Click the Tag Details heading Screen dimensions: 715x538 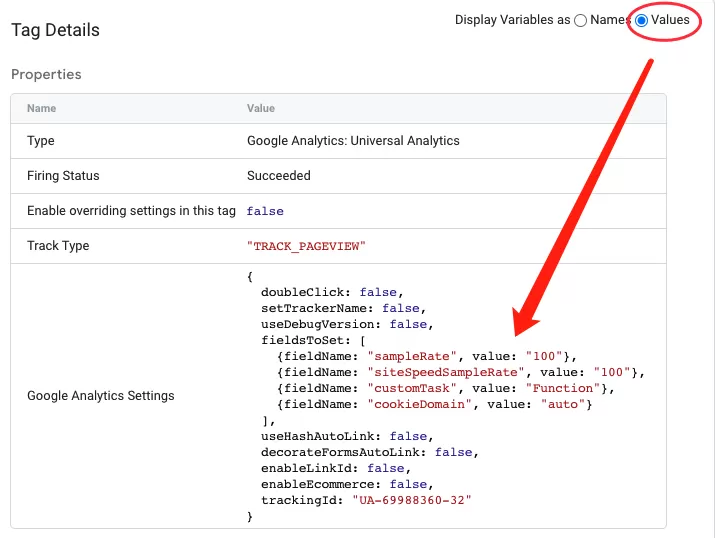point(55,30)
